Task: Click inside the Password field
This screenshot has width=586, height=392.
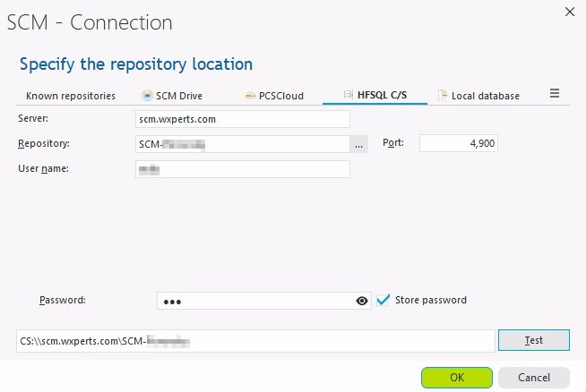Action: point(255,302)
